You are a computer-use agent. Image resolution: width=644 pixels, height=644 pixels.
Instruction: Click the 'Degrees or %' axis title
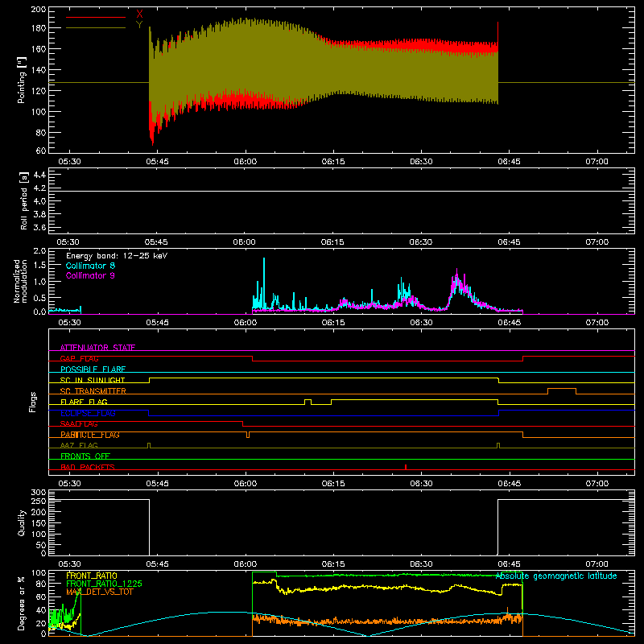(x=22, y=603)
